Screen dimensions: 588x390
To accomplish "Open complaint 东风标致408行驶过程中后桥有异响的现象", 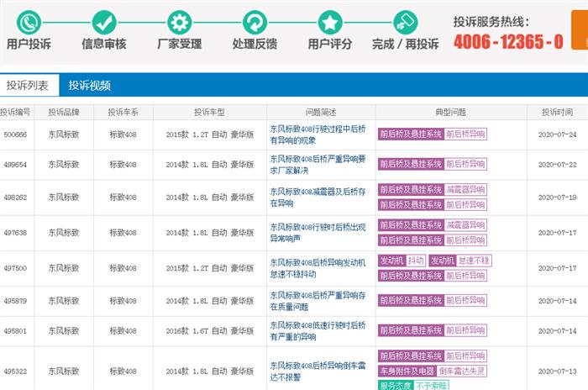I will pos(318,134).
